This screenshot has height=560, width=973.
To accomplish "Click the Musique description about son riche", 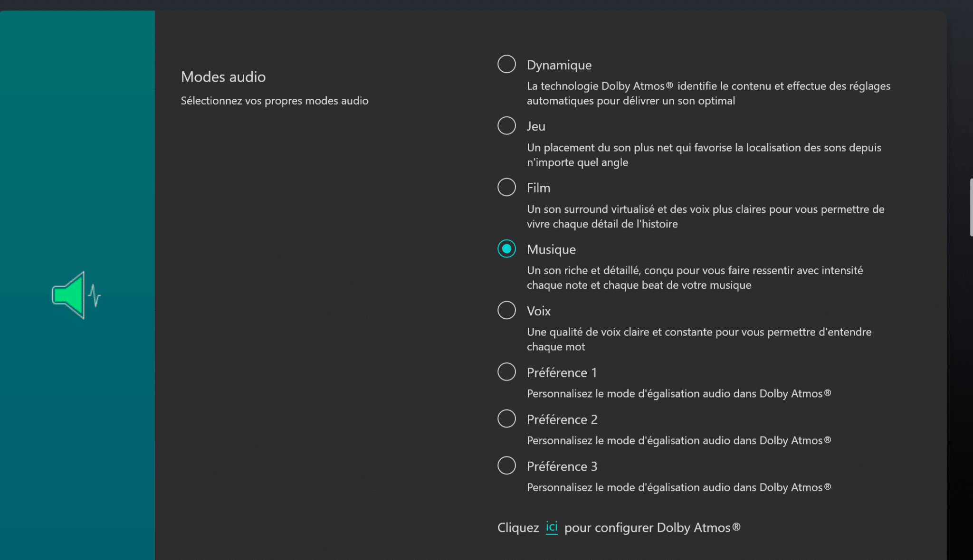I will point(695,278).
